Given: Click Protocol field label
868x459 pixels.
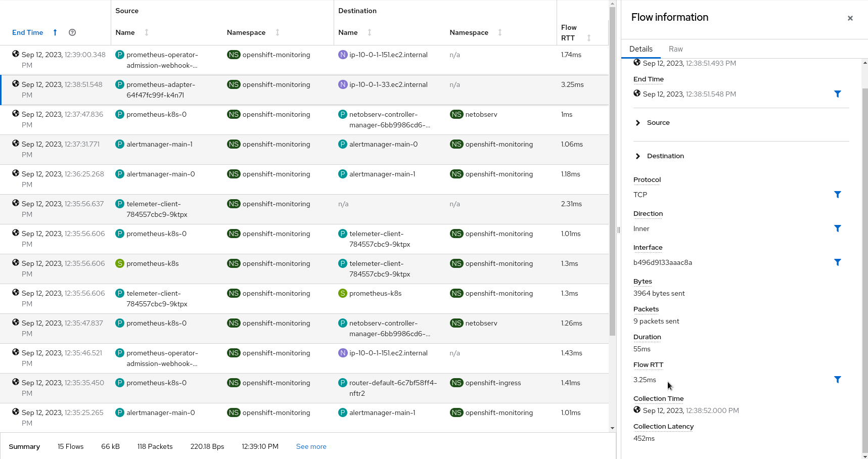Looking at the screenshot, I should 647,179.
